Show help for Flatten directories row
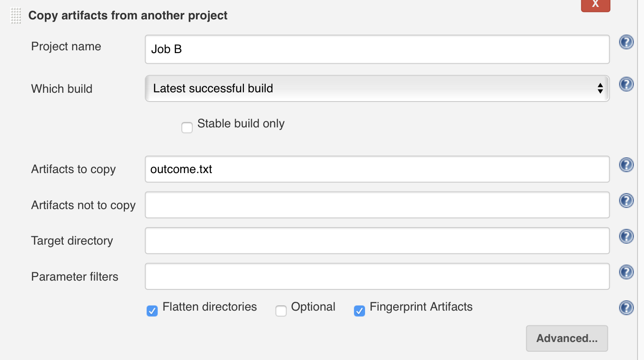 [626, 307]
